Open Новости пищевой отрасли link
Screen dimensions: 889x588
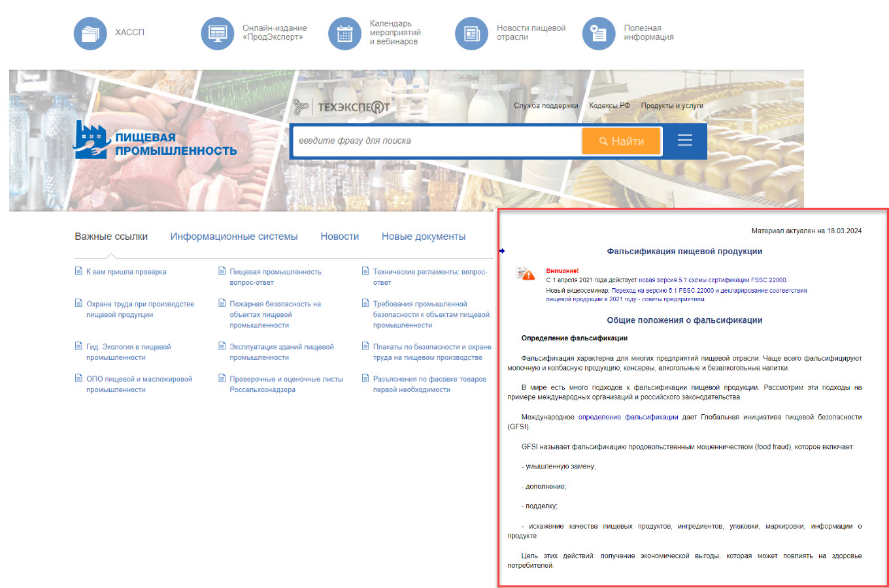click(x=531, y=33)
